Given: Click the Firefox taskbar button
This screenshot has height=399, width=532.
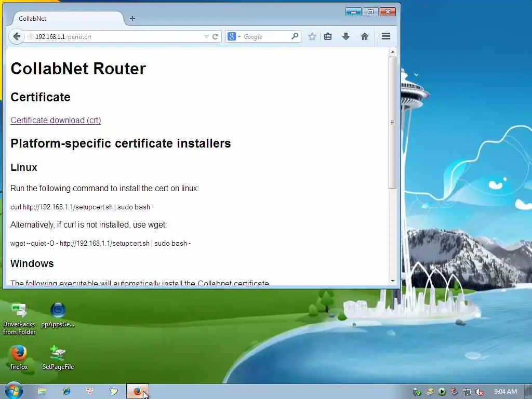Looking at the screenshot, I should [x=137, y=392].
